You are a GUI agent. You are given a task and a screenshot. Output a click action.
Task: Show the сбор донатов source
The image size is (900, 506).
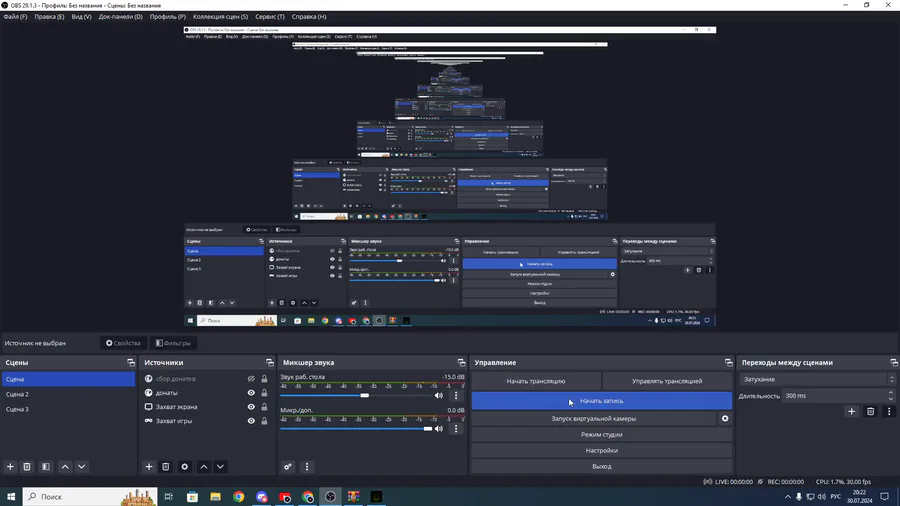tap(251, 379)
